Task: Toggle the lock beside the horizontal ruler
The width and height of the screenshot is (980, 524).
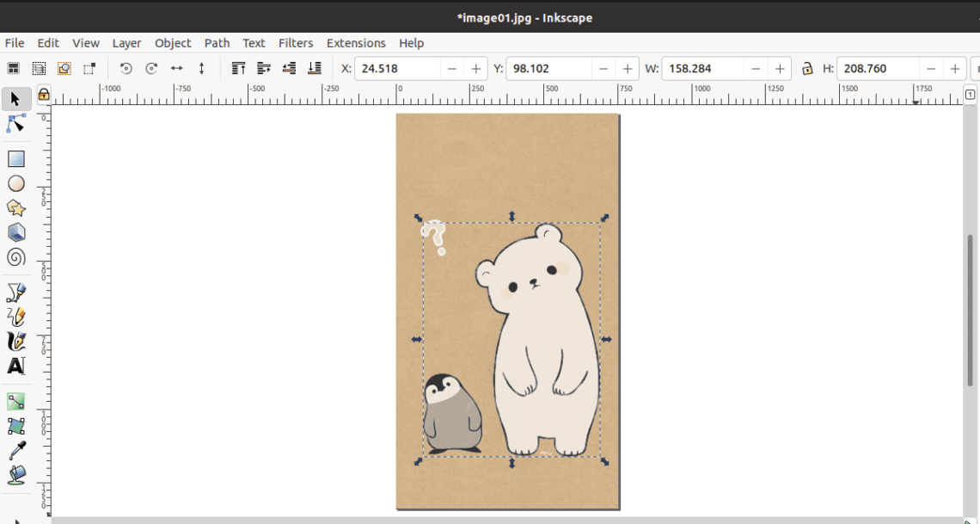Action: pyautogui.click(x=43, y=94)
